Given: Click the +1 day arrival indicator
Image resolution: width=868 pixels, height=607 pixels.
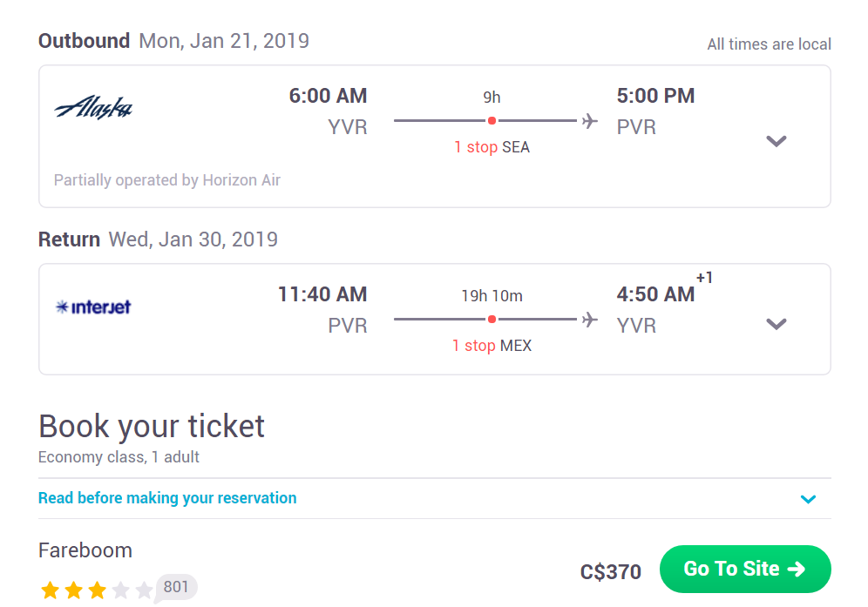Looking at the screenshot, I should (x=704, y=278).
